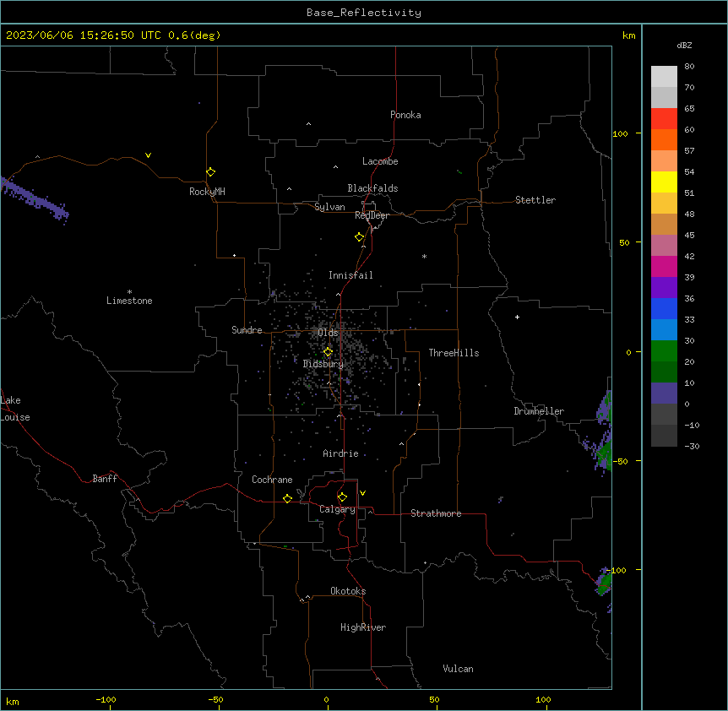The height and width of the screenshot is (711, 728).
Task: Click the yellow diamond marker above RockyMH
Action: click(x=210, y=171)
